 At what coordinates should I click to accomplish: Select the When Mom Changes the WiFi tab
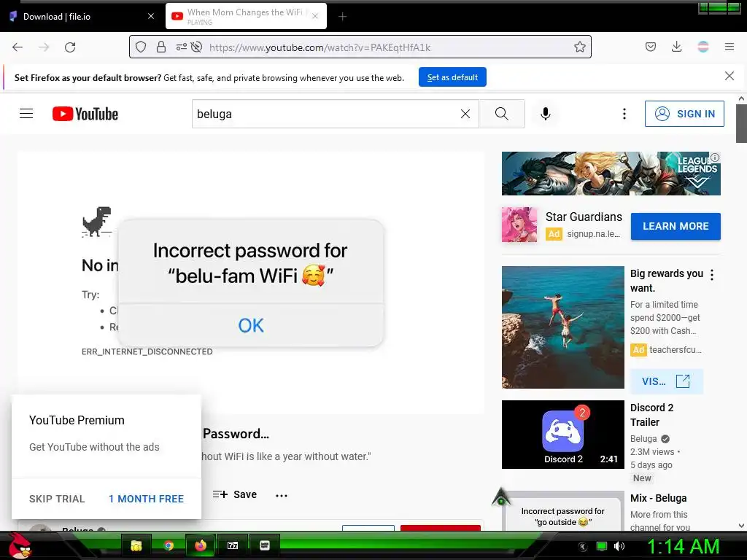(246, 16)
